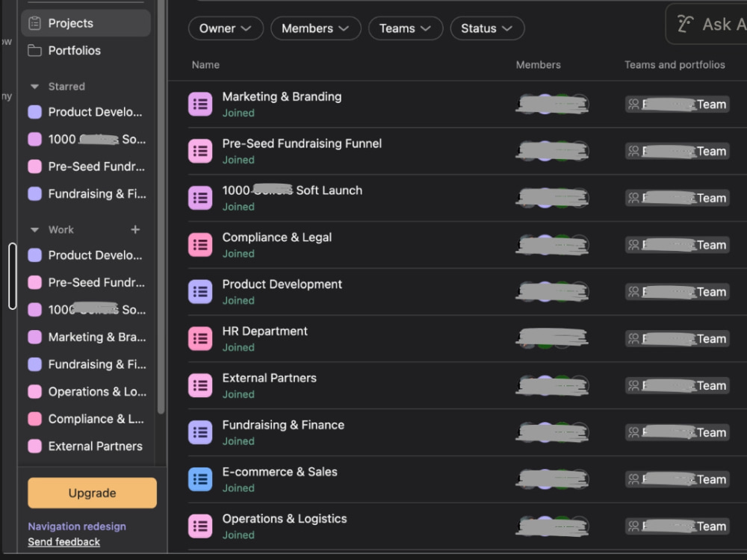This screenshot has height=560, width=747.
Task: Select External Partners in Work sidebar
Action: coord(86,447)
